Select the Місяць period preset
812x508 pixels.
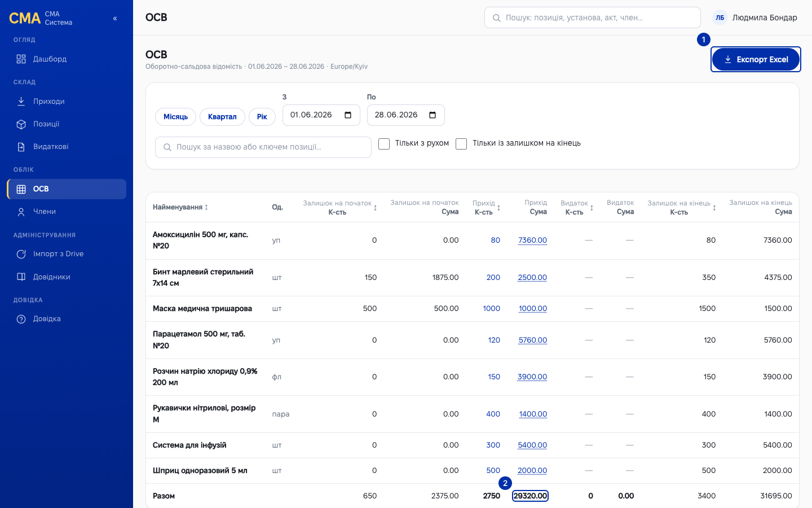pos(175,117)
